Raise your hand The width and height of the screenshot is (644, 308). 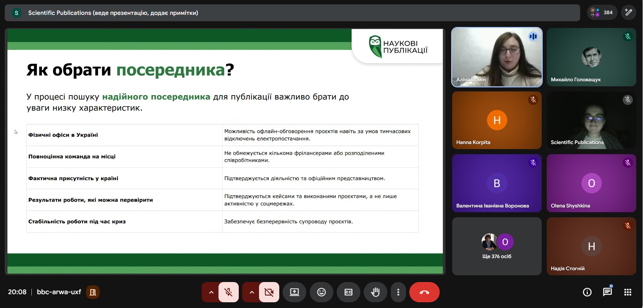click(376, 292)
